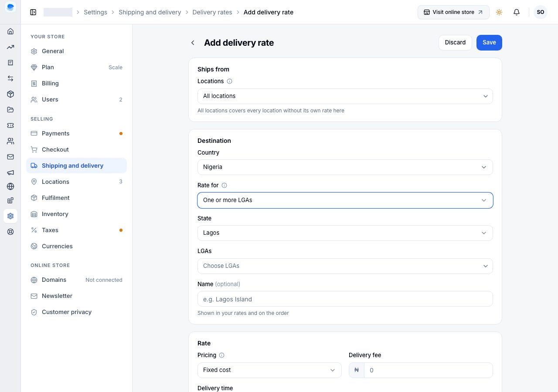Open the Fixed cost pricing dropdown

click(x=269, y=370)
